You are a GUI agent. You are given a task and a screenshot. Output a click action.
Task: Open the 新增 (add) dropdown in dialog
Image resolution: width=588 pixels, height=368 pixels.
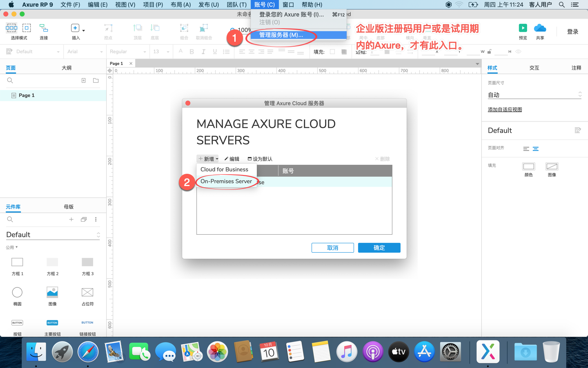(x=208, y=159)
